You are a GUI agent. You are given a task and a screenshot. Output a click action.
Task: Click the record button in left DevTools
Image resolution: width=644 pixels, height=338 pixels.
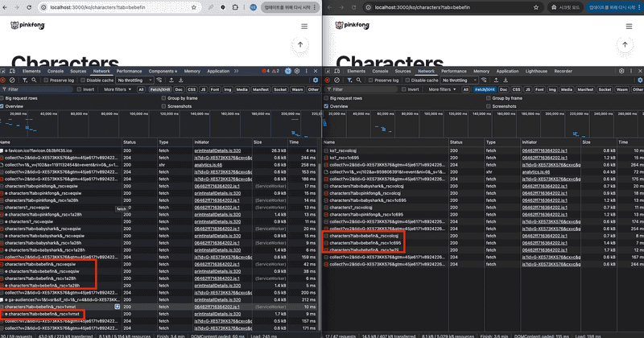pos(3,80)
